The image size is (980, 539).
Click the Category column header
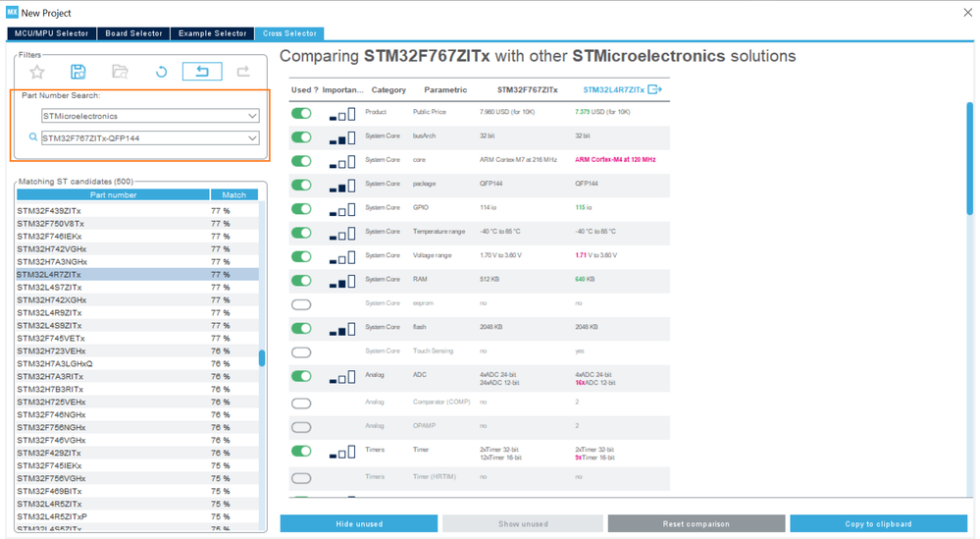click(x=388, y=90)
